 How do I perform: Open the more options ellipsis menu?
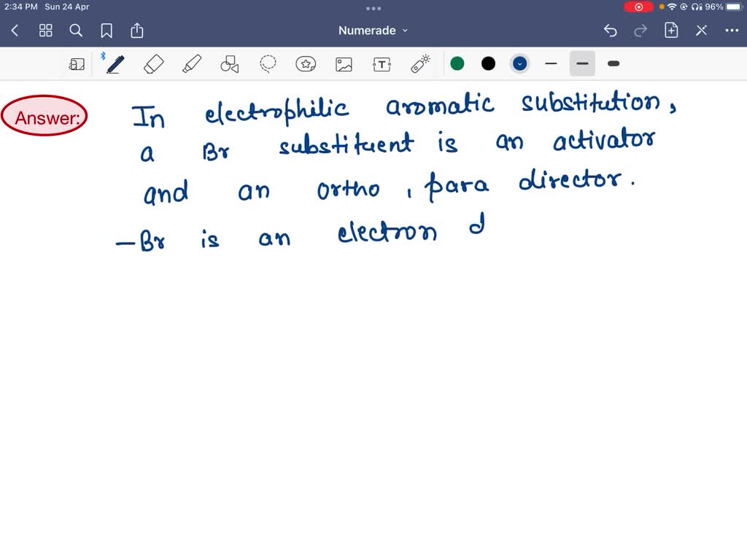click(732, 30)
